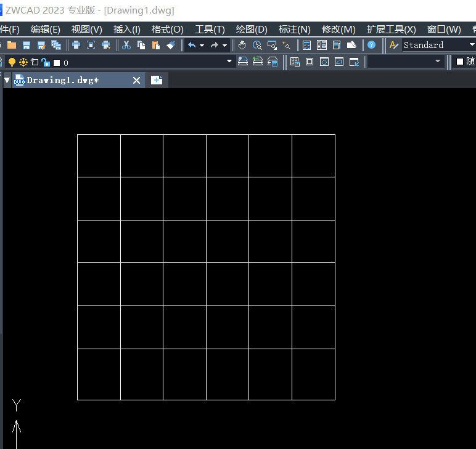The width and height of the screenshot is (476, 449).
Task: Click the Make Object's Layer Current icon
Action: click(x=242, y=62)
